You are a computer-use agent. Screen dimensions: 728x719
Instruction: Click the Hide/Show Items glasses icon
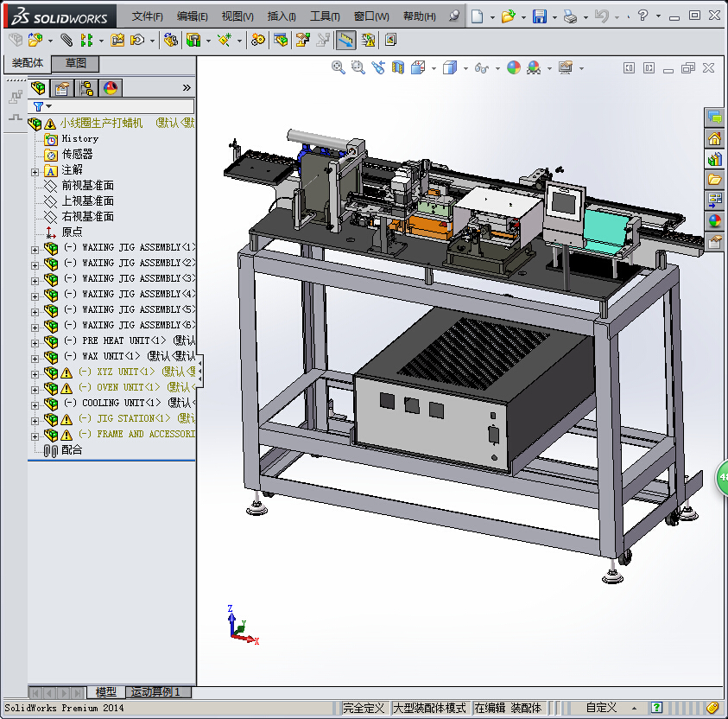pos(482,68)
